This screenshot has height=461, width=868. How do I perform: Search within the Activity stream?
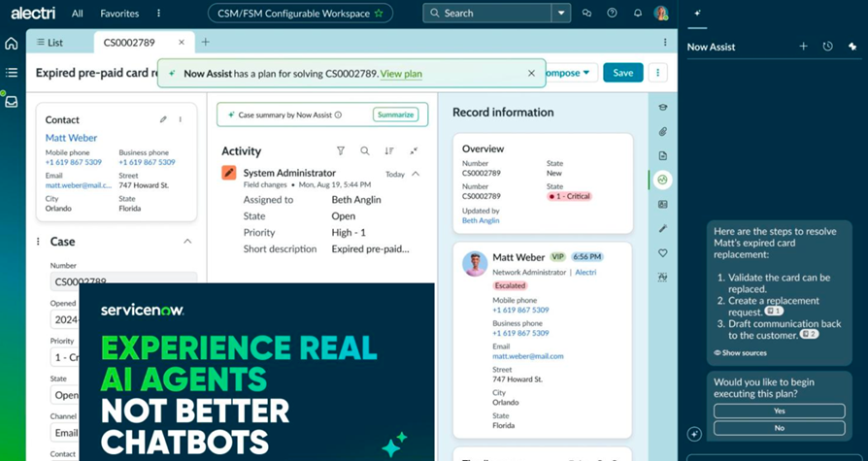tap(365, 151)
